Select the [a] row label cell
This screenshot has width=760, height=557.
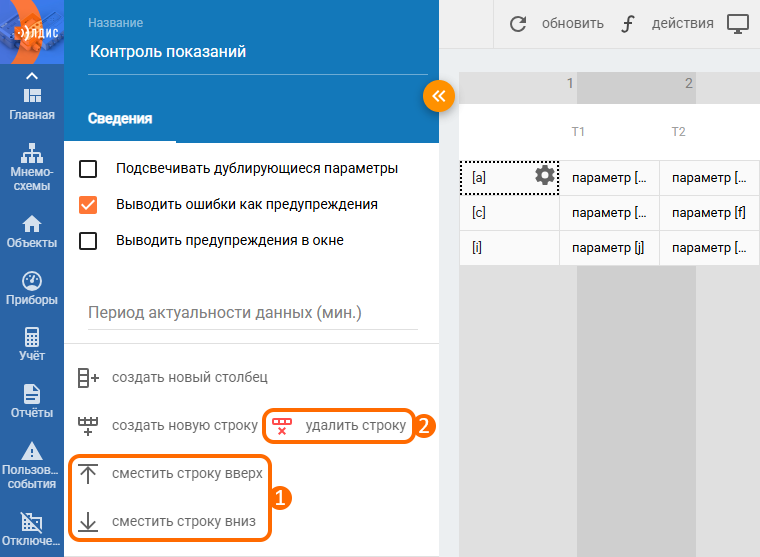point(509,178)
